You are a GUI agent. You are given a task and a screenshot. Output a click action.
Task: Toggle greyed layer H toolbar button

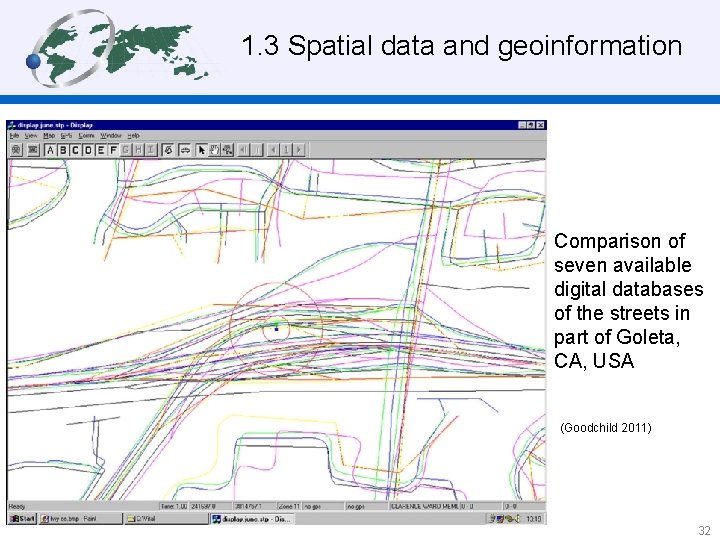(138, 150)
